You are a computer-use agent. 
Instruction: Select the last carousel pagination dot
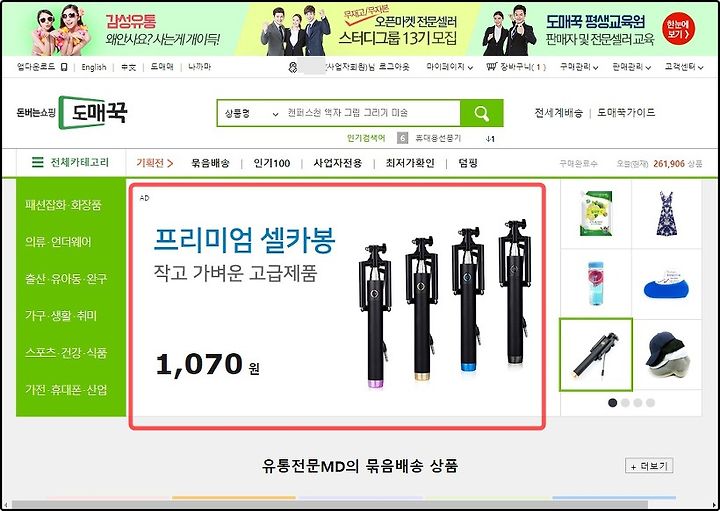[x=650, y=403]
